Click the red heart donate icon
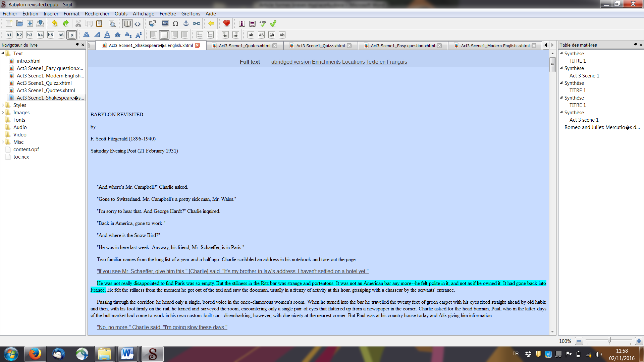Screen dimensions: 644x362 [227, 24]
